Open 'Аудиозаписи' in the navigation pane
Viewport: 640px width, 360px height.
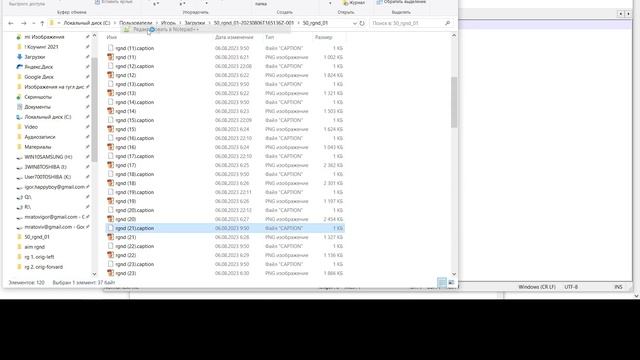[x=40, y=137]
